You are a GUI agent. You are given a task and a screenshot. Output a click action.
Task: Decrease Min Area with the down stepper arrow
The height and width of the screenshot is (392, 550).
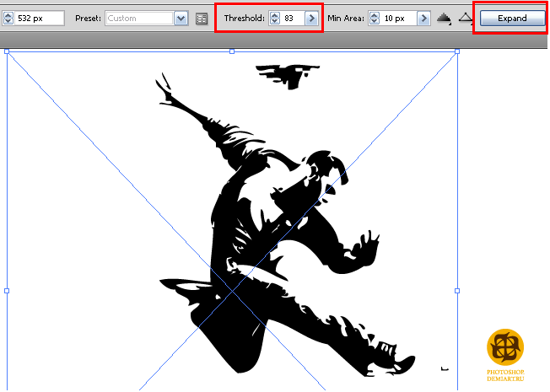375,22
